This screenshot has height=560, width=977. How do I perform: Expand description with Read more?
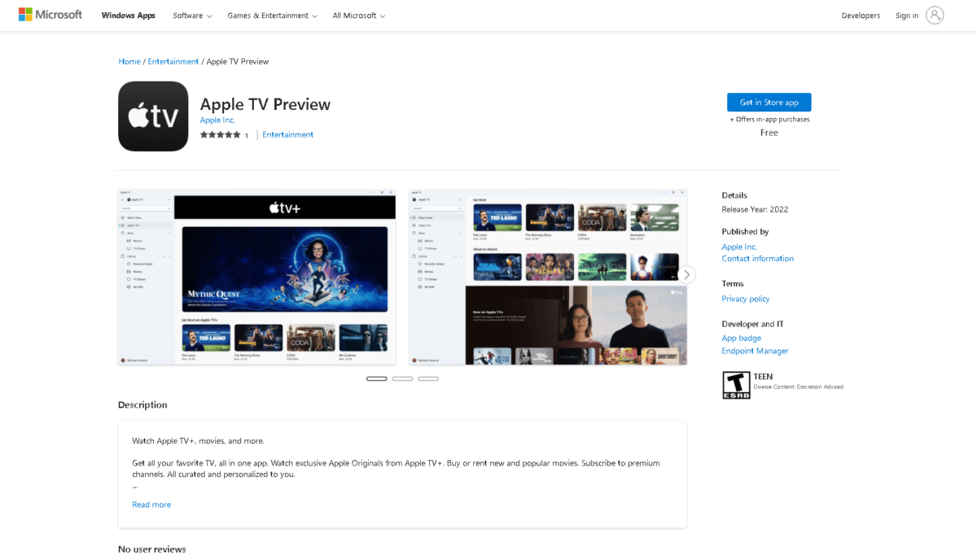pyautogui.click(x=151, y=505)
